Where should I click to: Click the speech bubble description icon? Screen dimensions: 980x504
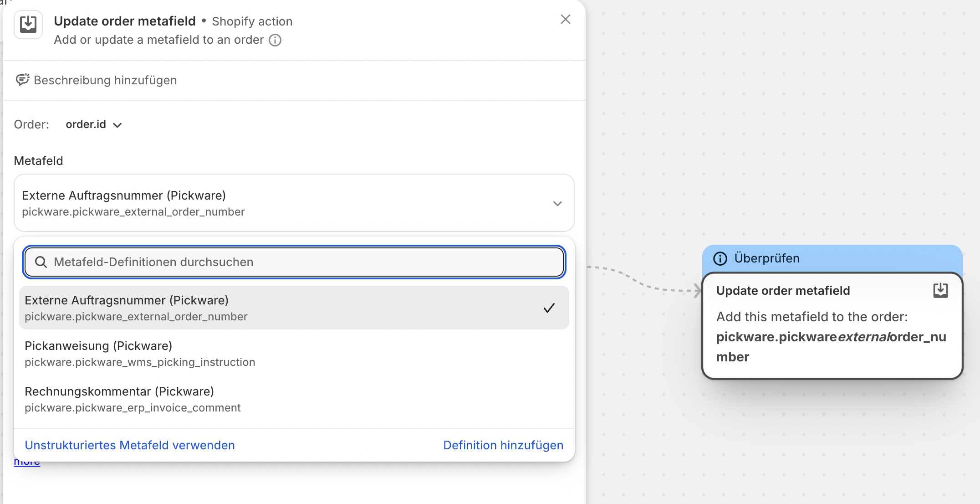pos(22,80)
